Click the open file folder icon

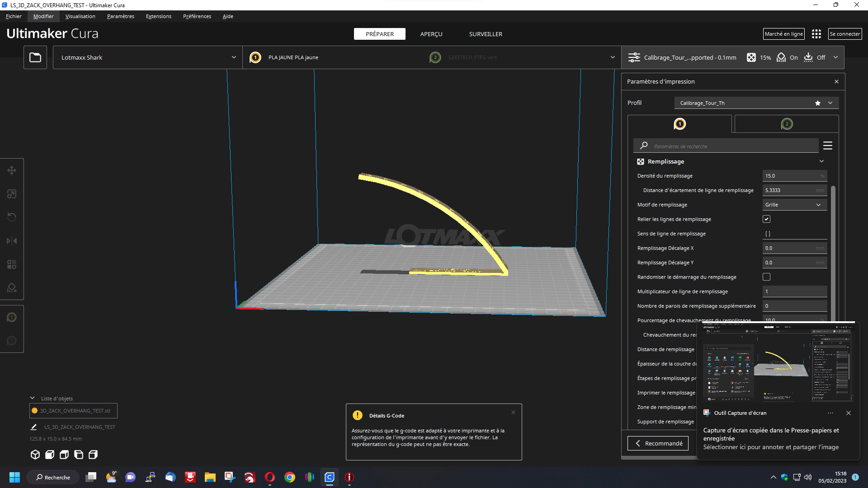click(35, 57)
